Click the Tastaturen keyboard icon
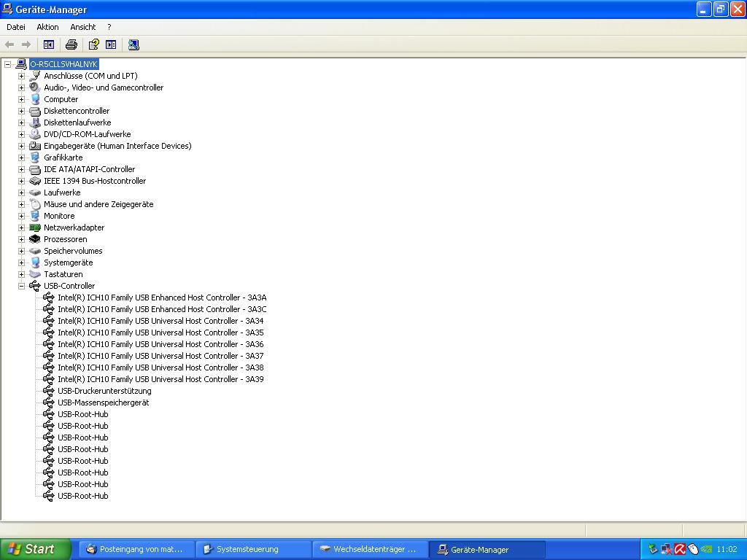 pos(35,274)
